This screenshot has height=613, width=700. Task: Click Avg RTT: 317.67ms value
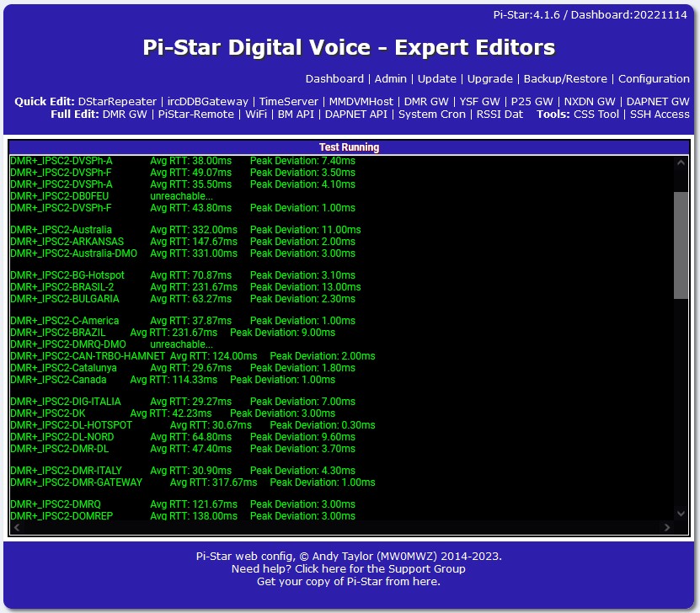click(213, 482)
